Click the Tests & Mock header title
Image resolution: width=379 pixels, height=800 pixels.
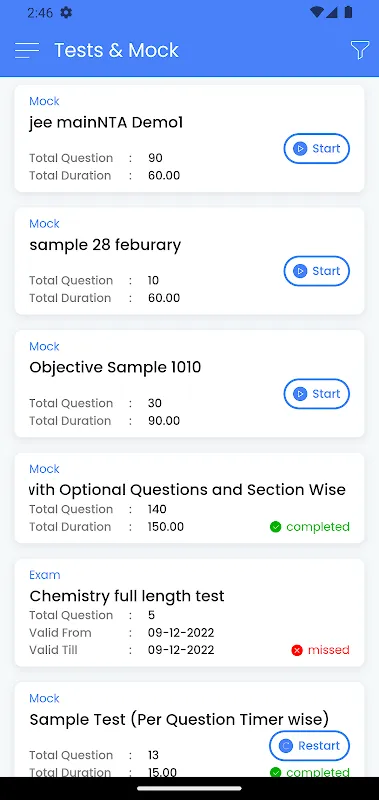(116, 50)
